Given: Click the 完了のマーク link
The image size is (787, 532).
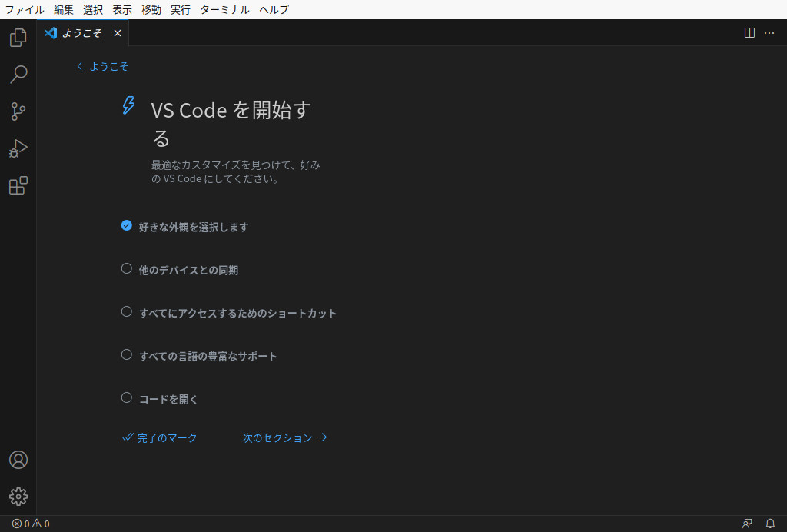Looking at the screenshot, I should [160, 437].
